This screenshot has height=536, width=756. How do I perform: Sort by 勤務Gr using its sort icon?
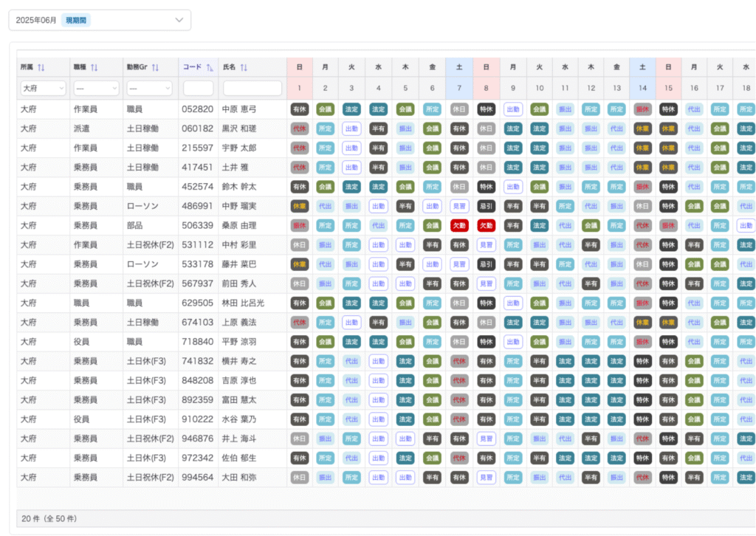pos(155,68)
